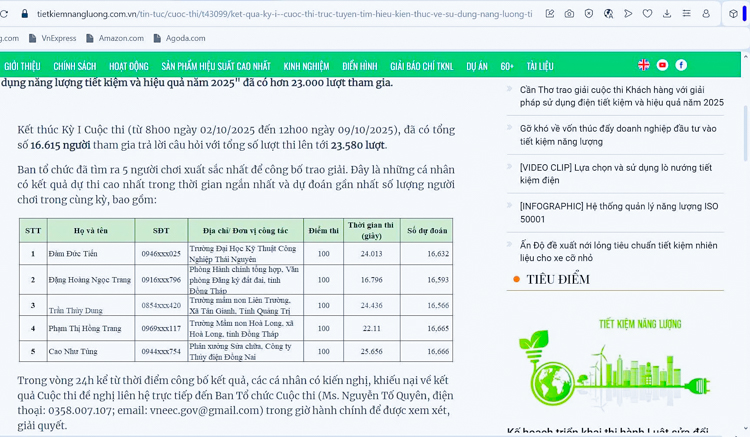Open the YouTube channel icon
The image size is (750, 437).
click(x=662, y=65)
